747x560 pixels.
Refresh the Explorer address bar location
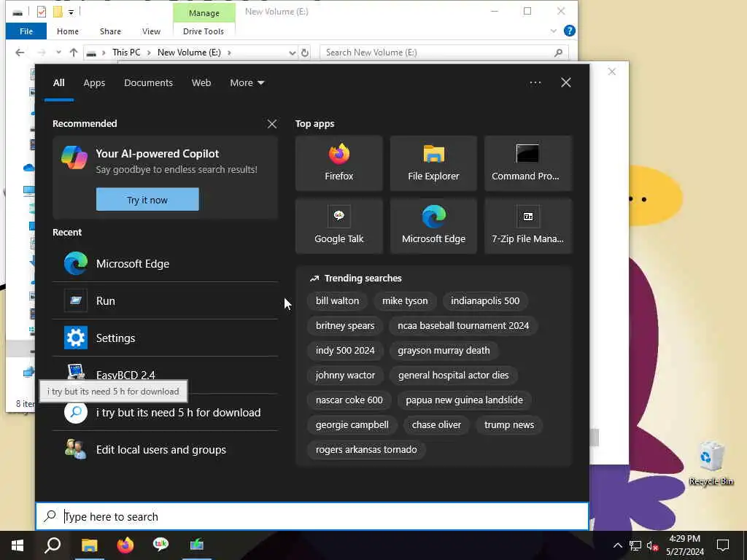305,52
